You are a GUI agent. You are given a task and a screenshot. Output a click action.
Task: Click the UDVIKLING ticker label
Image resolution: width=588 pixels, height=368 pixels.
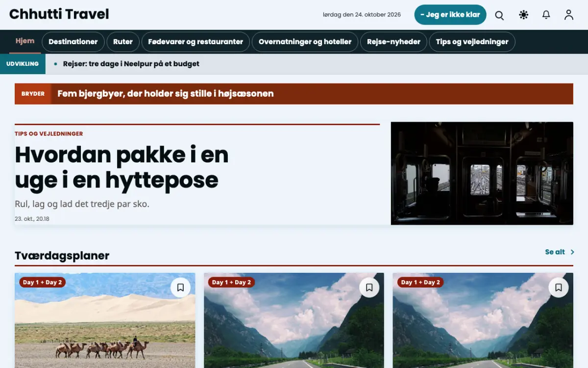click(x=23, y=64)
